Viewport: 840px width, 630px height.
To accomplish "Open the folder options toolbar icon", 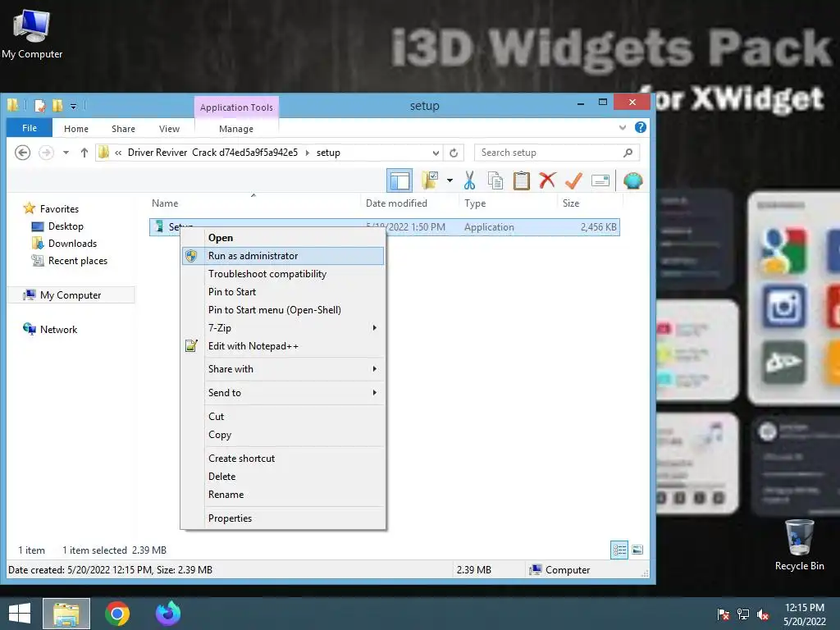I will click(430, 180).
